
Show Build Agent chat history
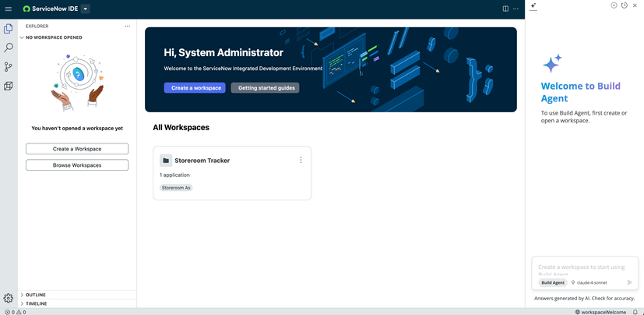pyautogui.click(x=624, y=5)
